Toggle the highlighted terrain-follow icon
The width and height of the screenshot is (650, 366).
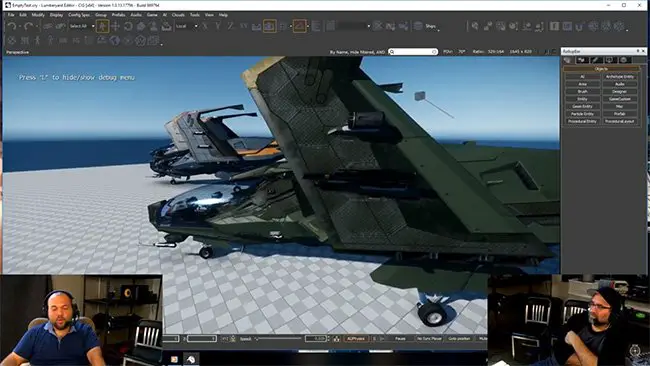269,26
